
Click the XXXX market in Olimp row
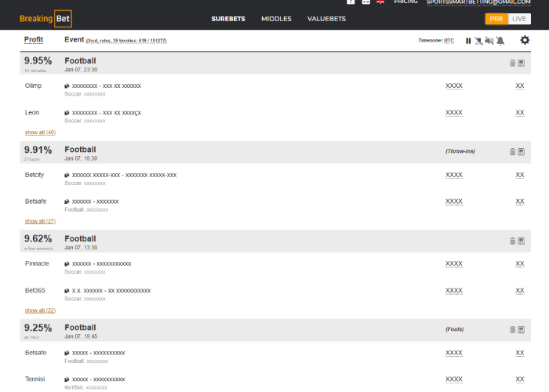coord(454,85)
